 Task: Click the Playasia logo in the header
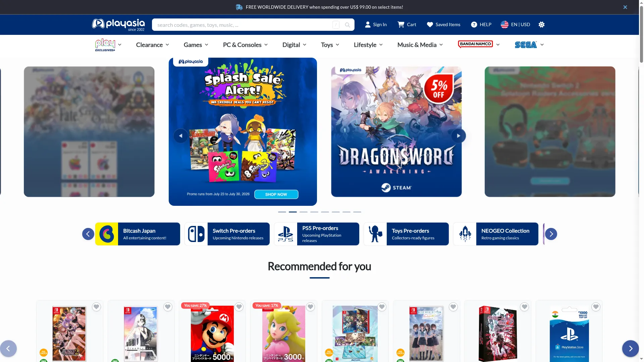(x=118, y=25)
